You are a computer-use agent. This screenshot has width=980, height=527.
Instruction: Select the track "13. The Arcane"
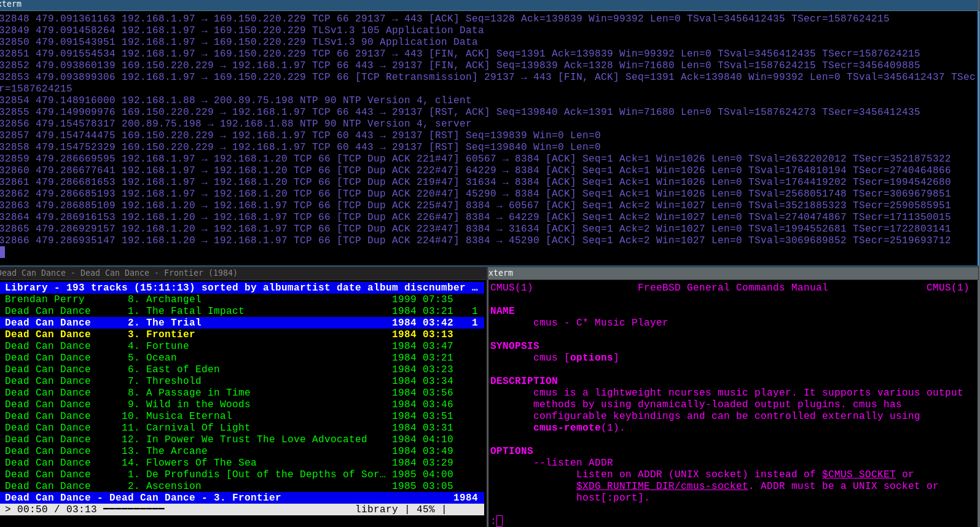click(x=242, y=451)
